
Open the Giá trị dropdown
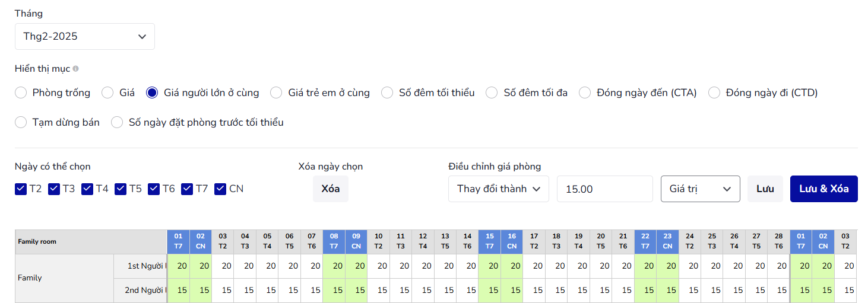point(701,189)
